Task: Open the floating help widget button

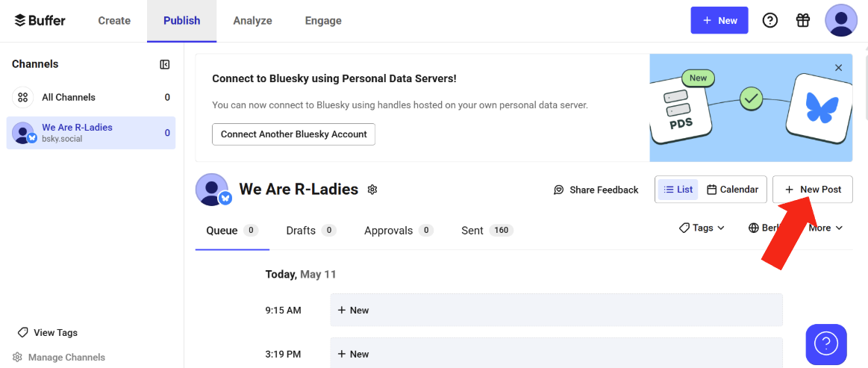Action: tap(826, 345)
